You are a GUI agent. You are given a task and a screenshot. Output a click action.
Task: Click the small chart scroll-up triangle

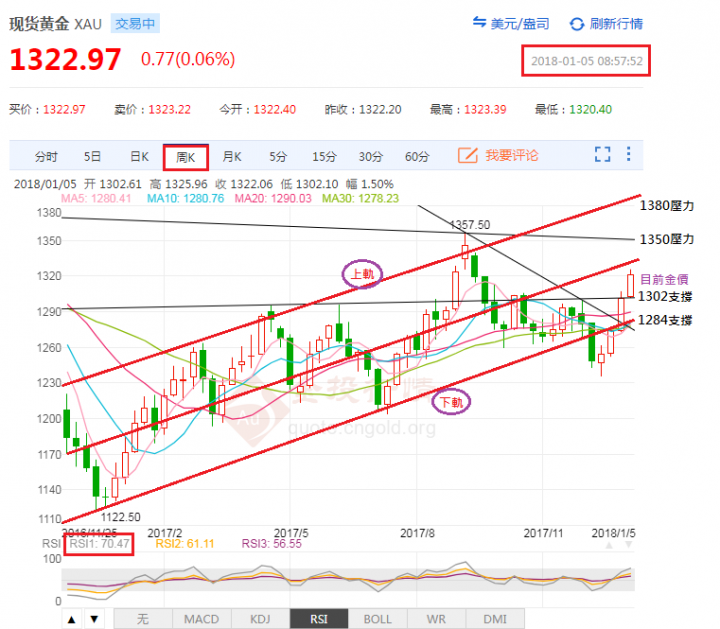(x=609, y=545)
